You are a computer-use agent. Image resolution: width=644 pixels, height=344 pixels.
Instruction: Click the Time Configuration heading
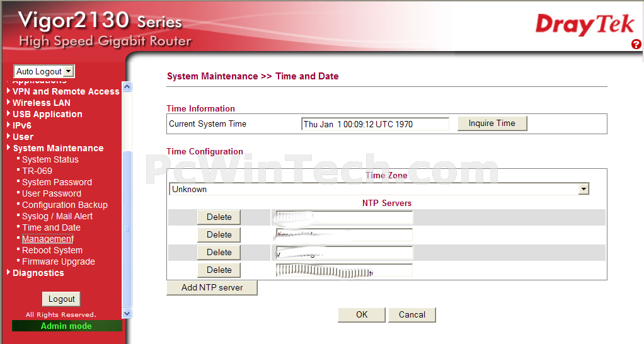(x=205, y=151)
